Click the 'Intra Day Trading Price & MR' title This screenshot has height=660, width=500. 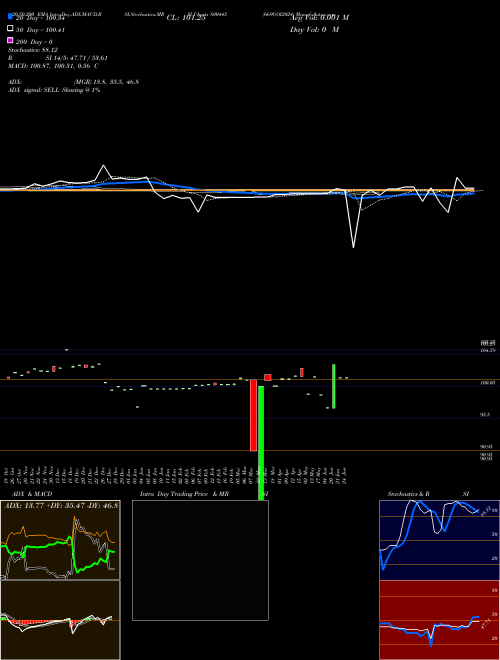(185, 494)
